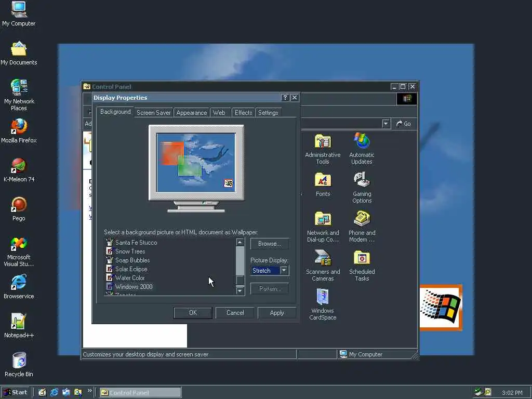Click the Browse... button
This screenshot has width=532, height=399.
270,244
